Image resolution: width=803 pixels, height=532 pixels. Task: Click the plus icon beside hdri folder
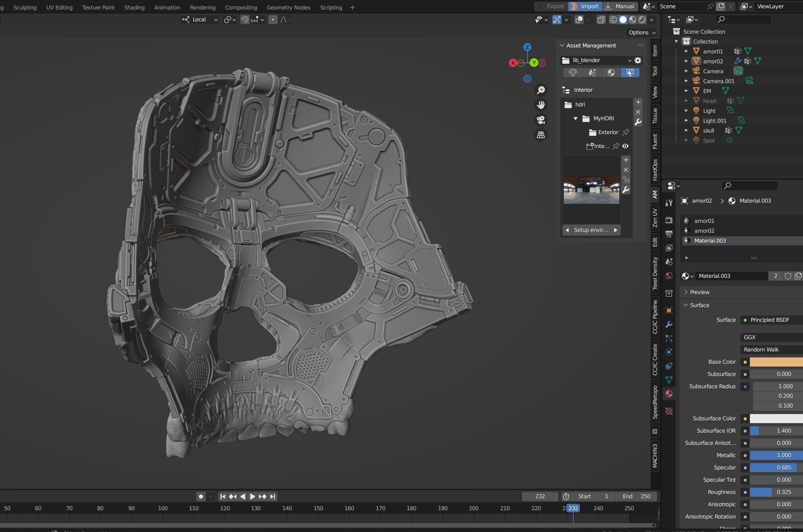coord(638,102)
